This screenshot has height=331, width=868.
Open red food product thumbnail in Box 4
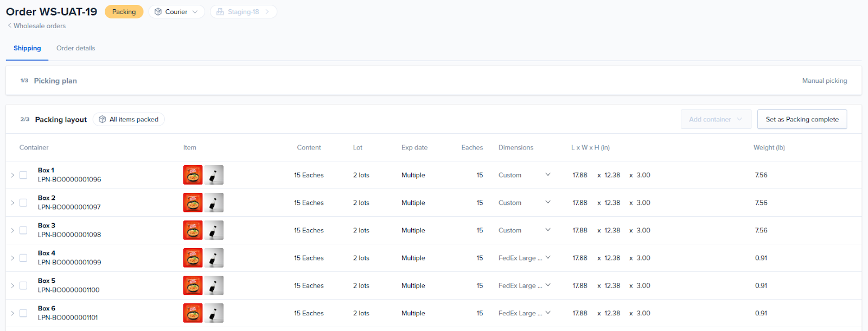pyautogui.click(x=193, y=258)
